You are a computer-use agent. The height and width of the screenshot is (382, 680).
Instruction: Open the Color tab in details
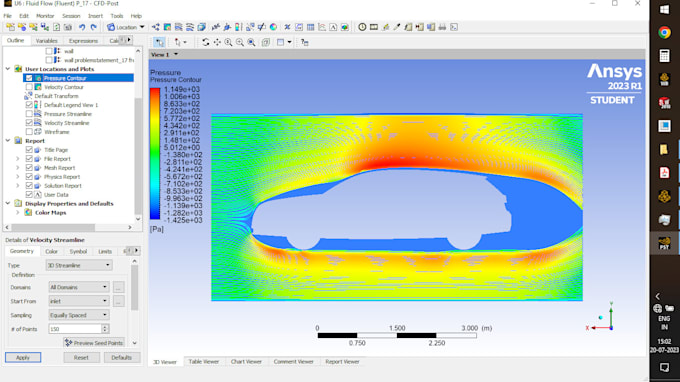[51, 251]
